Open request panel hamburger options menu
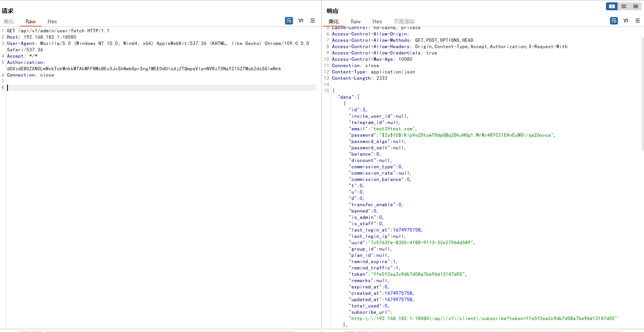The image size is (644, 332). (x=313, y=21)
